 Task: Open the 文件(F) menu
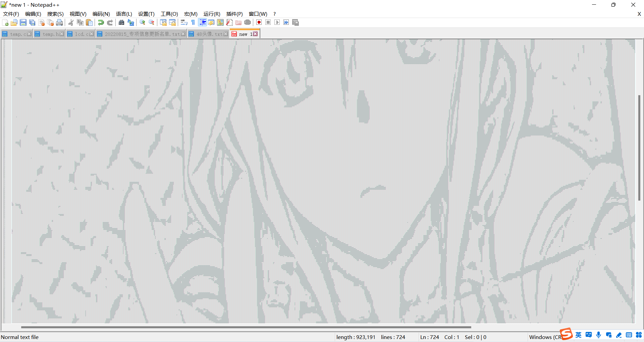click(11, 14)
